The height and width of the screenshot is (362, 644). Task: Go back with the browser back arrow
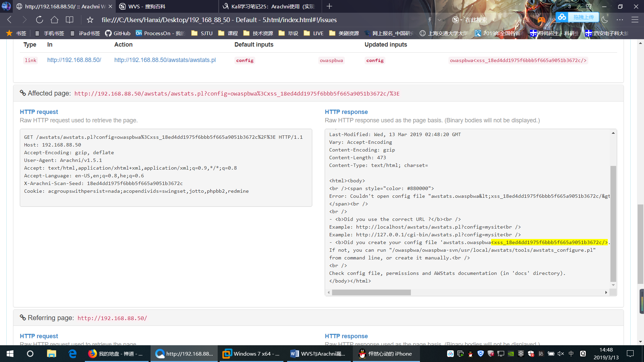point(9,20)
